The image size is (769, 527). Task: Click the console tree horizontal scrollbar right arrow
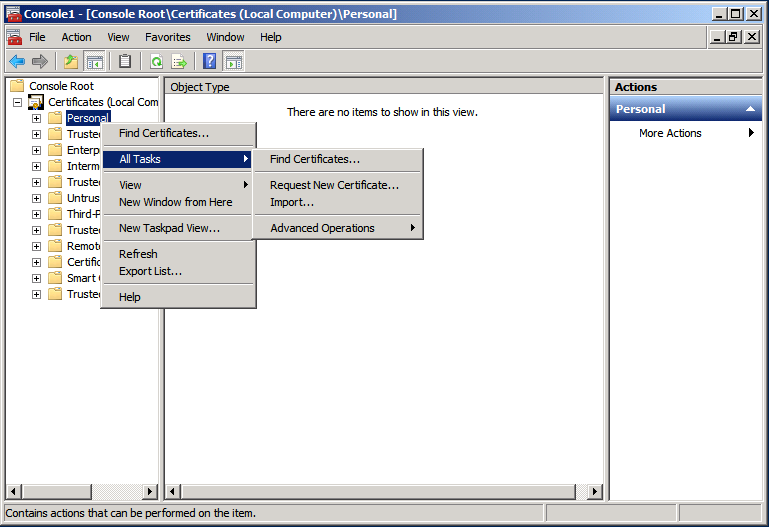coord(150,491)
